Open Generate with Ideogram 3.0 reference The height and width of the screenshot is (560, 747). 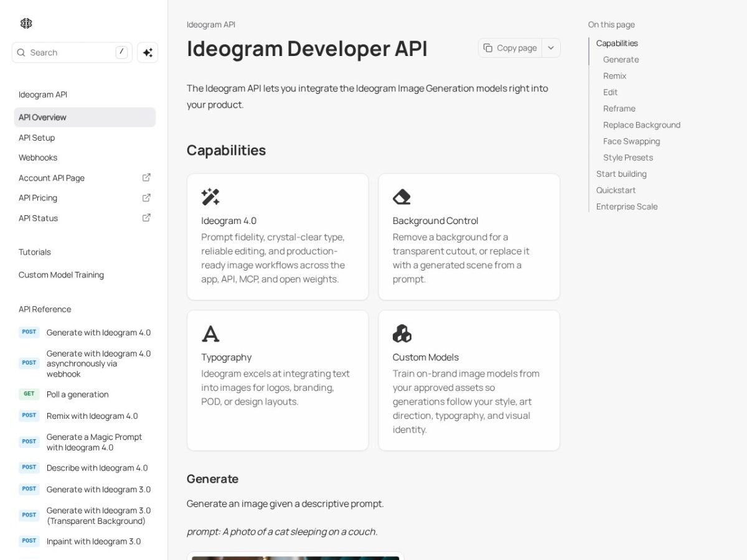85,489
